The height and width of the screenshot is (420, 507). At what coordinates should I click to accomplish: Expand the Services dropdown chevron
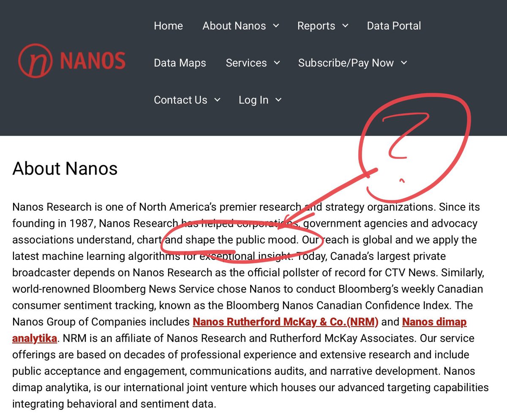pos(277,63)
